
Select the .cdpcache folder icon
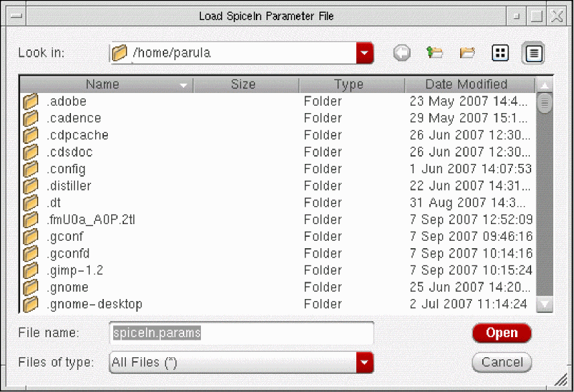pos(31,135)
